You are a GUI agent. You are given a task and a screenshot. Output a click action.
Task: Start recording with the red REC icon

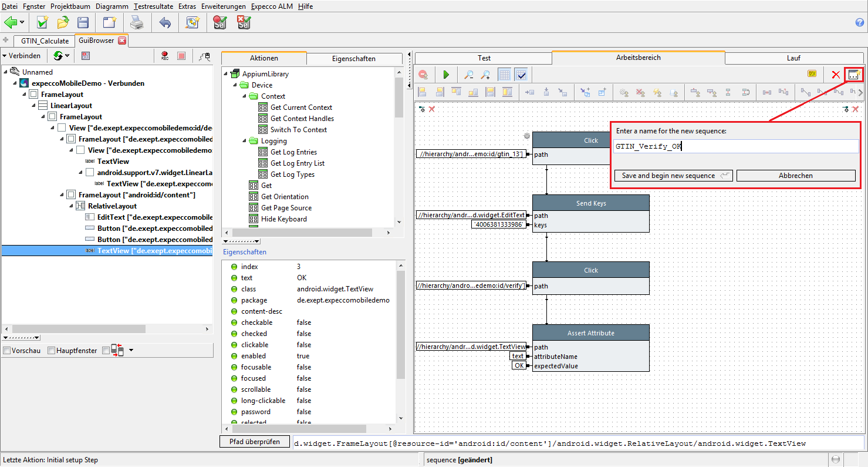165,56
